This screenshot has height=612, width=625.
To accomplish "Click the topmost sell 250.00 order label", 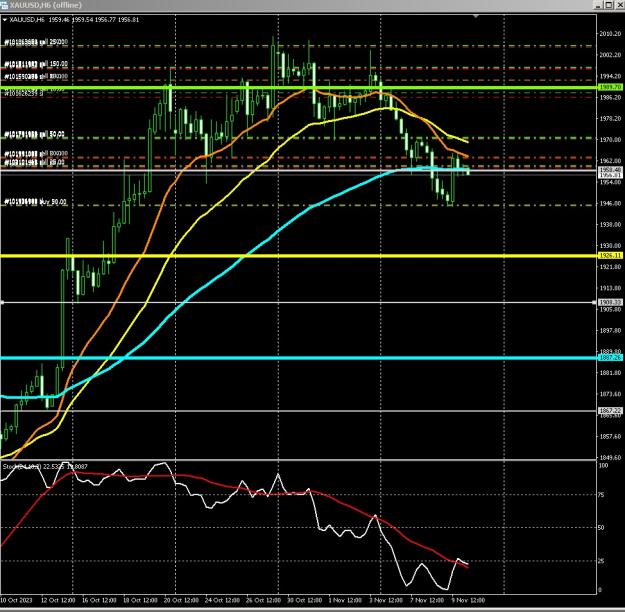I will click(36, 42).
